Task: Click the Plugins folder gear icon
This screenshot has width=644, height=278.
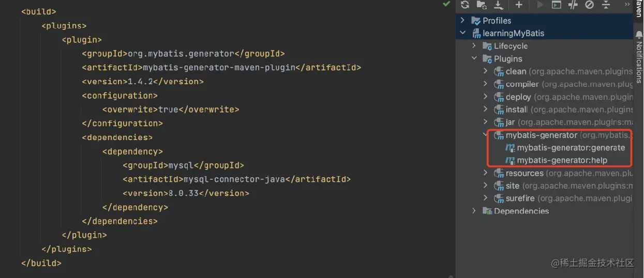Action: (487, 59)
